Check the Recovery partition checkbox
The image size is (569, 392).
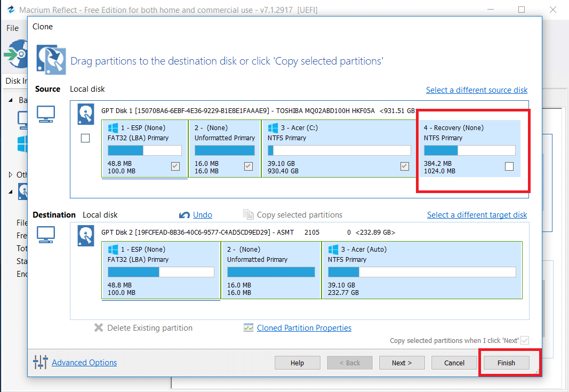[509, 166]
